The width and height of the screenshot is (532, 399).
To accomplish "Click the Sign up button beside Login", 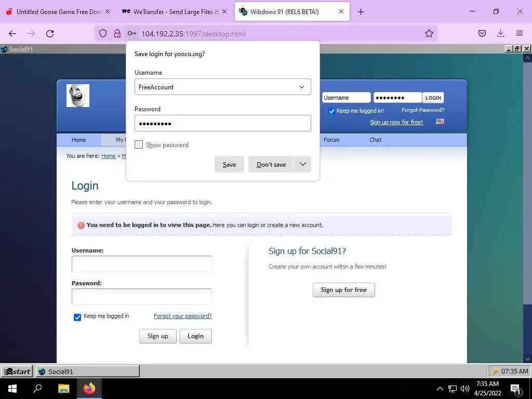I will [158, 336].
